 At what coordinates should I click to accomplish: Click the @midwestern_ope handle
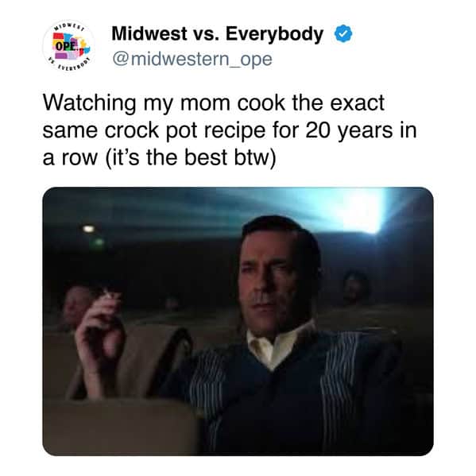tap(192, 59)
